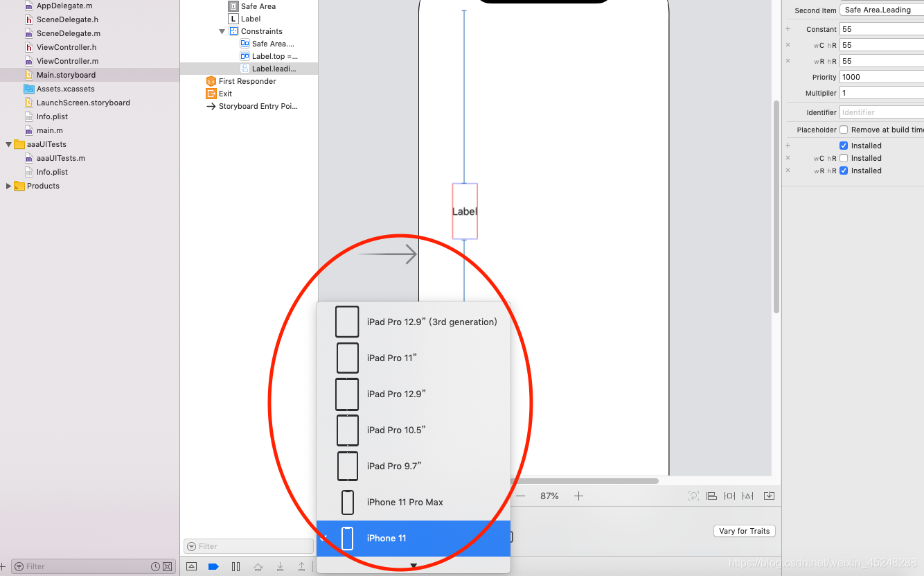This screenshot has width=924, height=576.
Task: Expand the Products folder
Action: pyautogui.click(x=8, y=186)
